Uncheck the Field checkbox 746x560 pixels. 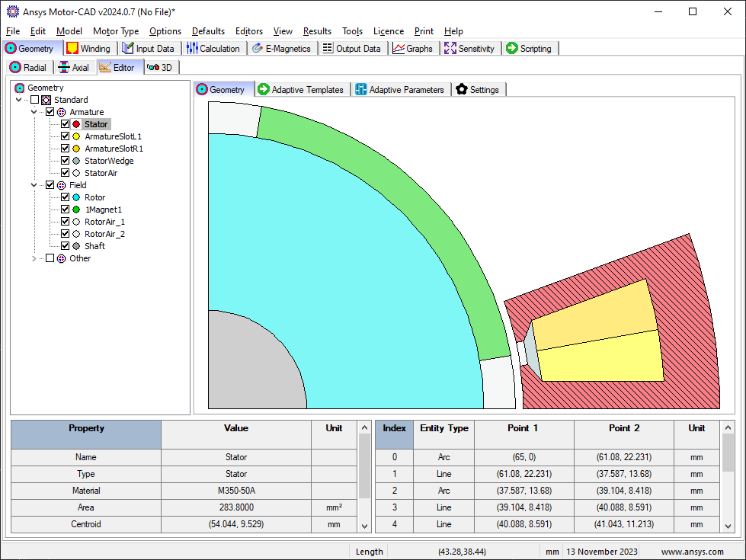[x=50, y=185]
